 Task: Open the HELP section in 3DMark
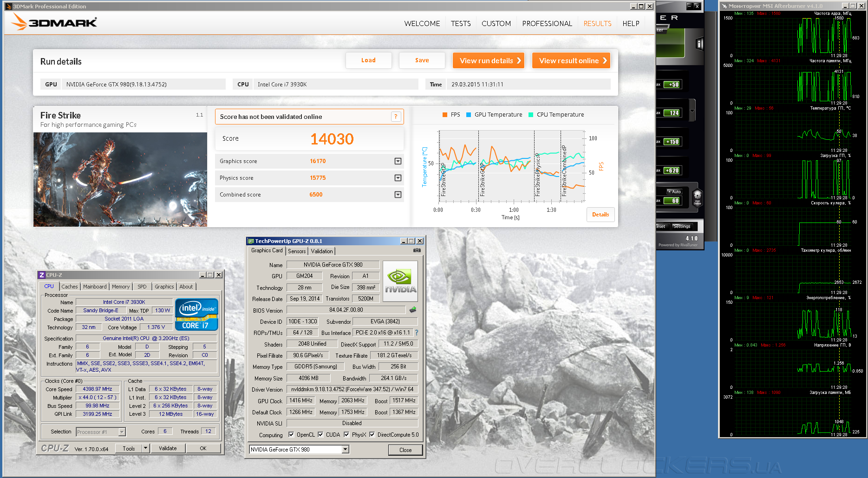(x=631, y=24)
